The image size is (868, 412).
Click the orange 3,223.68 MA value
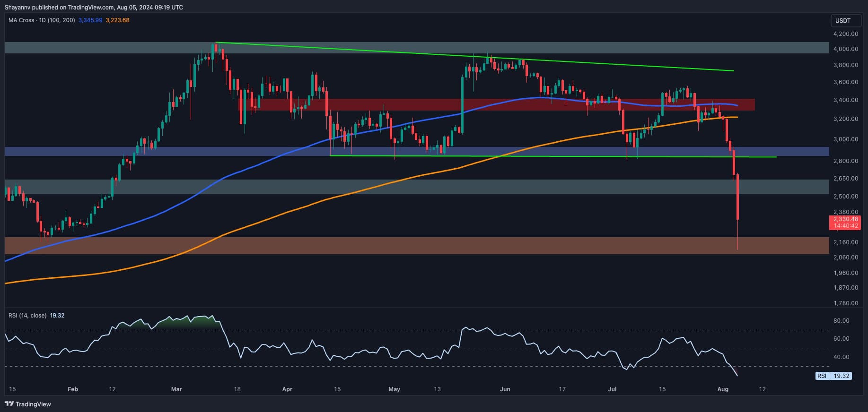[117, 20]
